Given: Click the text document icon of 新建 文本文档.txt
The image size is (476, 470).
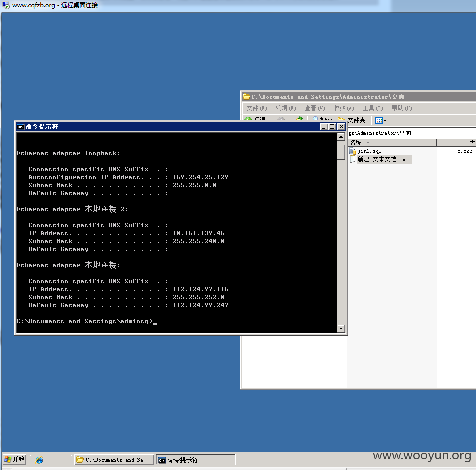Looking at the screenshot, I should coord(352,159).
